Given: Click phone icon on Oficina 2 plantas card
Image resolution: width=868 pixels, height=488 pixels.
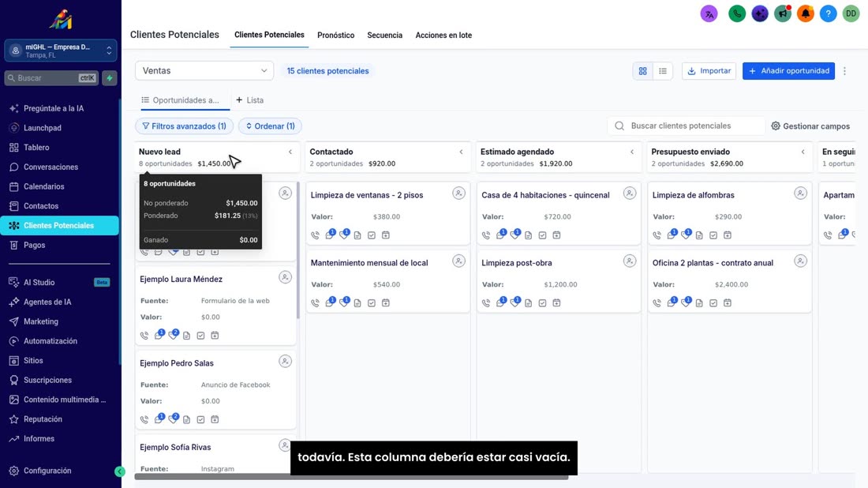Looking at the screenshot, I should point(657,303).
